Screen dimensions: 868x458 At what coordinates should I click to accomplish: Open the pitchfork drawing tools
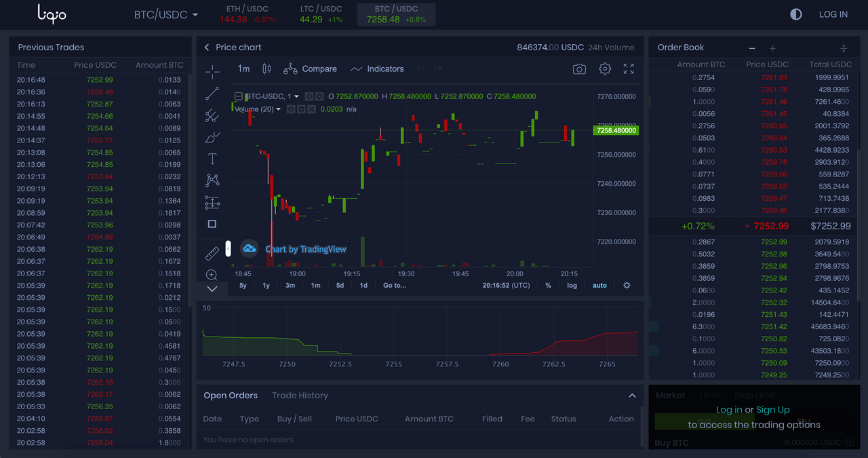pyautogui.click(x=212, y=115)
